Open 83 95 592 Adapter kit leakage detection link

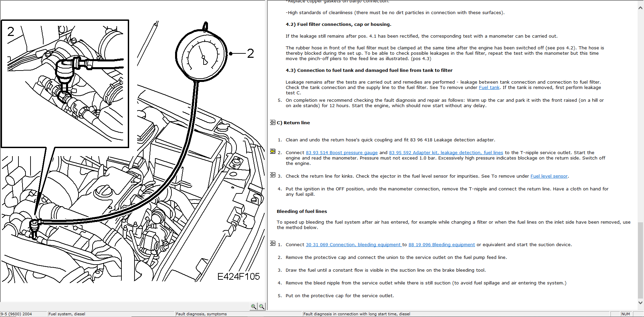(446, 153)
